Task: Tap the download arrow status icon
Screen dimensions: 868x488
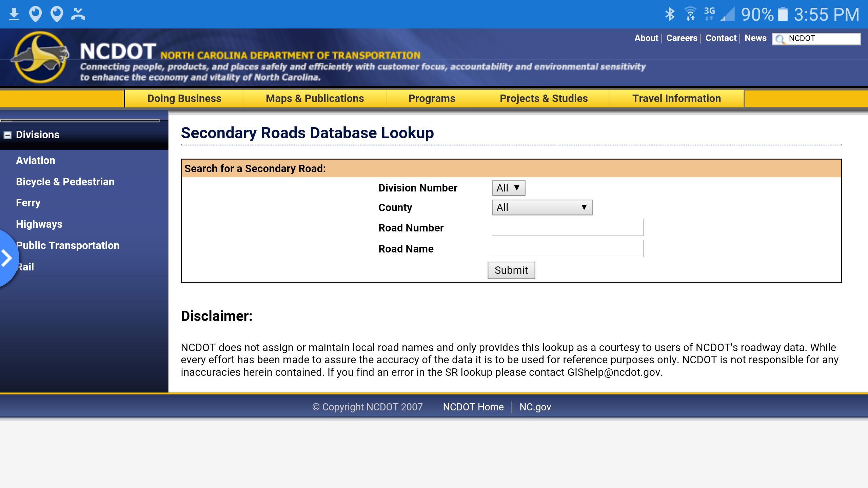Action: click(14, 14)
